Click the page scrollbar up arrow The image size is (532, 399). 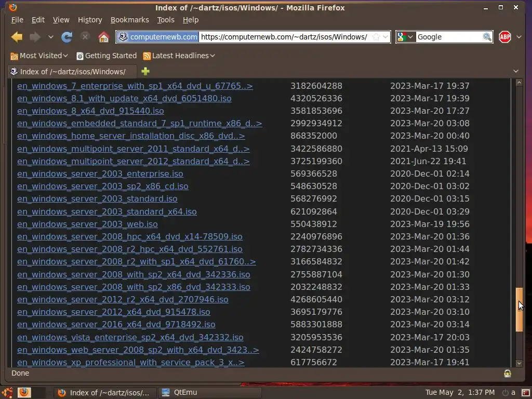point(519,83)
